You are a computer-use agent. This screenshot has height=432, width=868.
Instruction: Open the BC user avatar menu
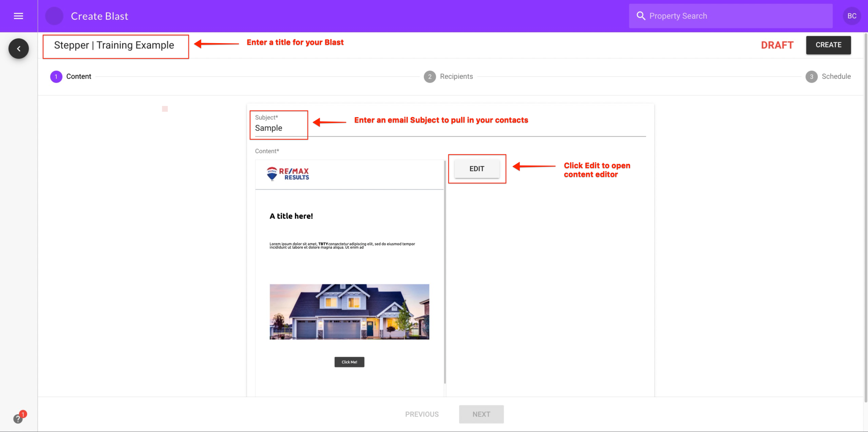click(852, 16)
